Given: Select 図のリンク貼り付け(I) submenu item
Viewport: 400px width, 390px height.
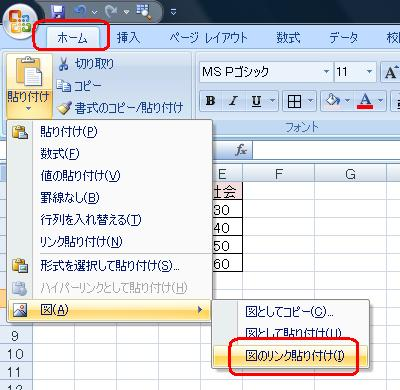Looking at the screenshot, I should [291, 356].
